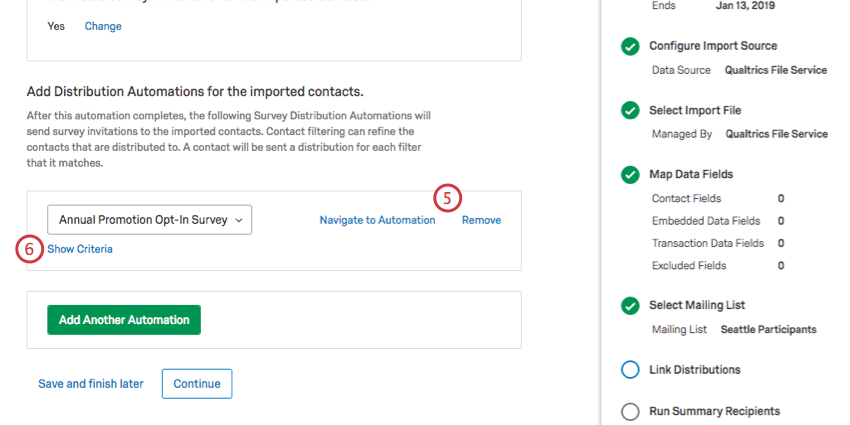Click the Save and finish later link
This screenshot has width=850, height=425.
91,384
